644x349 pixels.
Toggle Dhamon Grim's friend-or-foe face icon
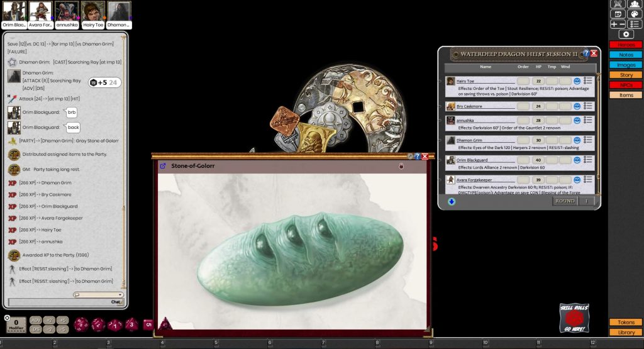click(x=577, y=140)
